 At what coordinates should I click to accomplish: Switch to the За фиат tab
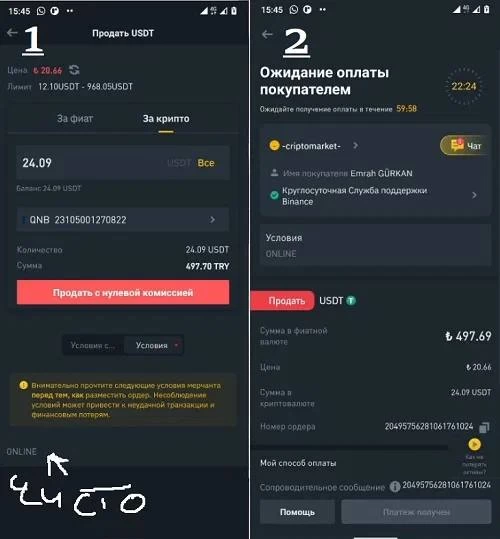coord(75,119)
